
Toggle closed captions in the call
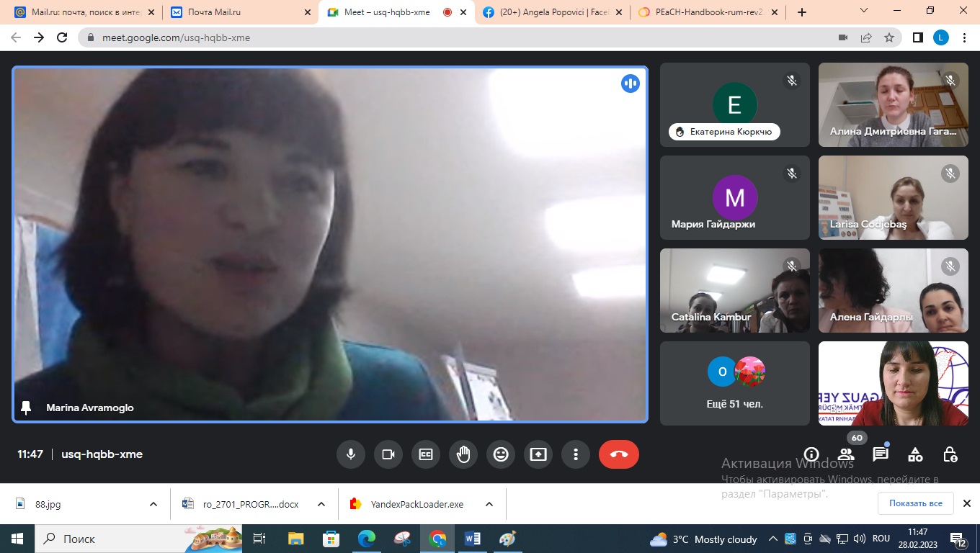pos(426,454)
